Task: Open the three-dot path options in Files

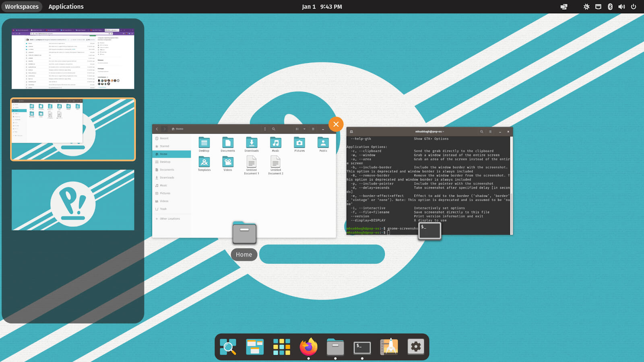Action: pyautogui.click(x=265, y=129)
